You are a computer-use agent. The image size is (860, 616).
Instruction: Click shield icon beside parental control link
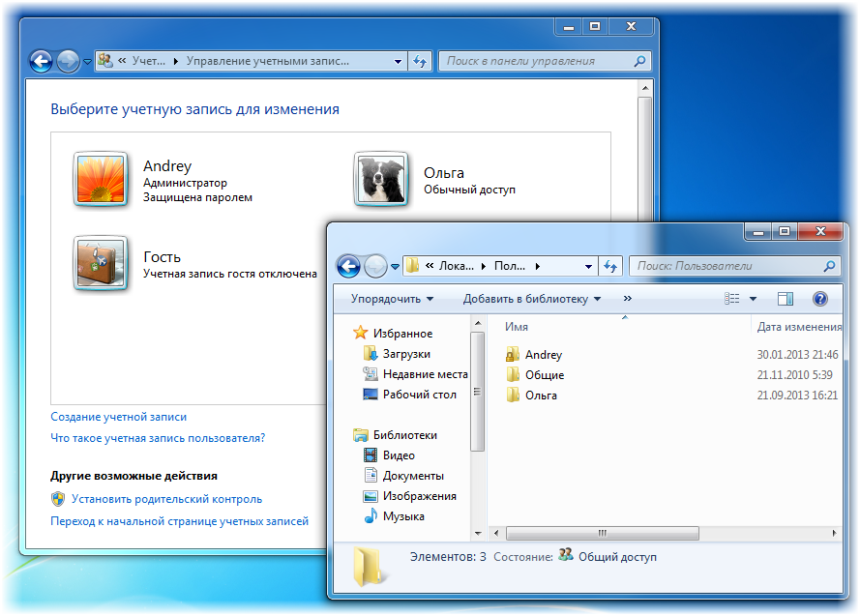coord(58,499)
